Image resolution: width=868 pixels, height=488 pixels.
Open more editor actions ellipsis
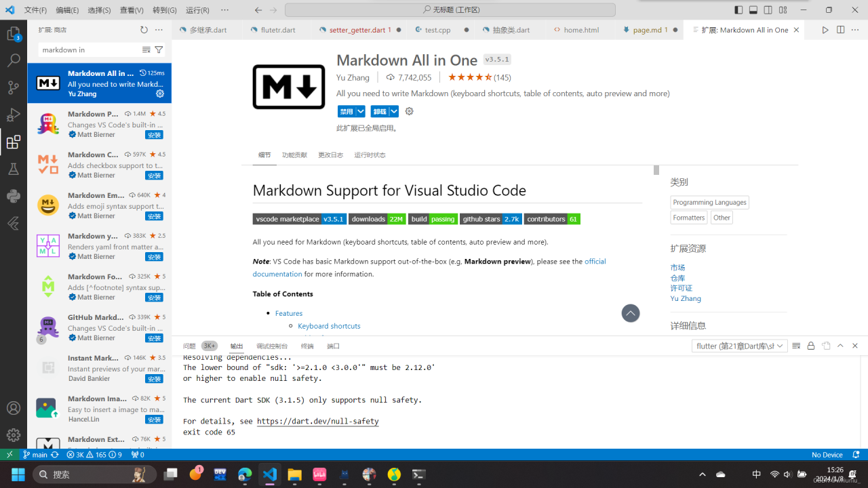855,30
